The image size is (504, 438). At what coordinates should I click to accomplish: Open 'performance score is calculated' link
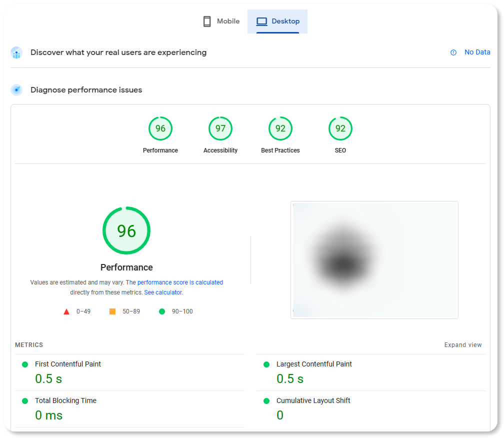(180, 282)
